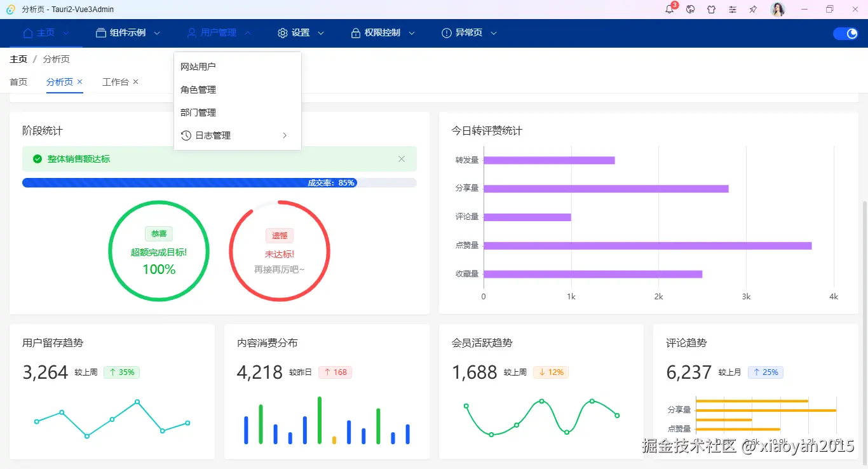Open the 设置 top menu
Image resolution: width=868 pixels, height=469 pixels.
click(x=301, y=33)
